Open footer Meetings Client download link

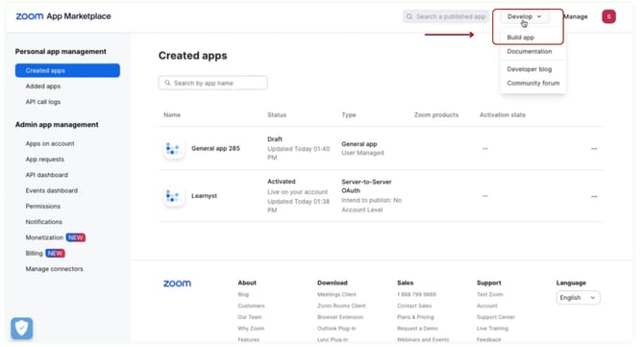336,294
